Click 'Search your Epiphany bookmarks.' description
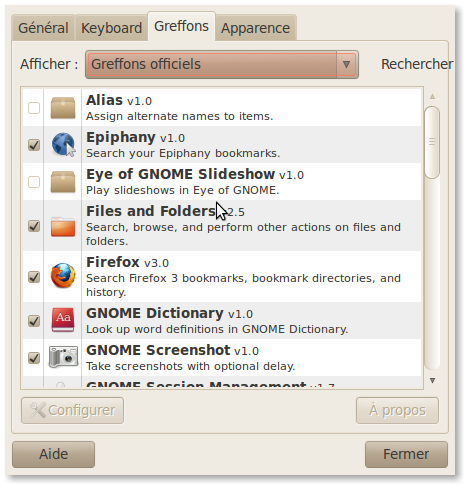Screen dimensions: 464x484 click(183, 153)
